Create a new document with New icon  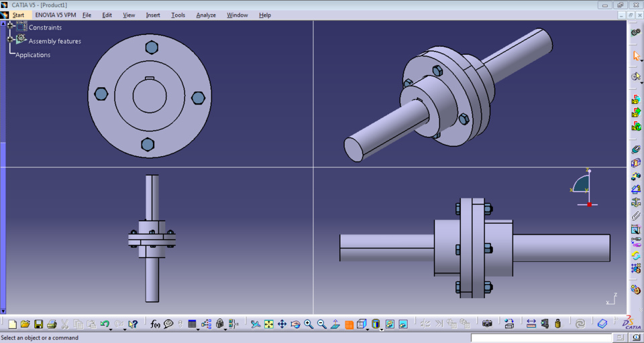12,324
